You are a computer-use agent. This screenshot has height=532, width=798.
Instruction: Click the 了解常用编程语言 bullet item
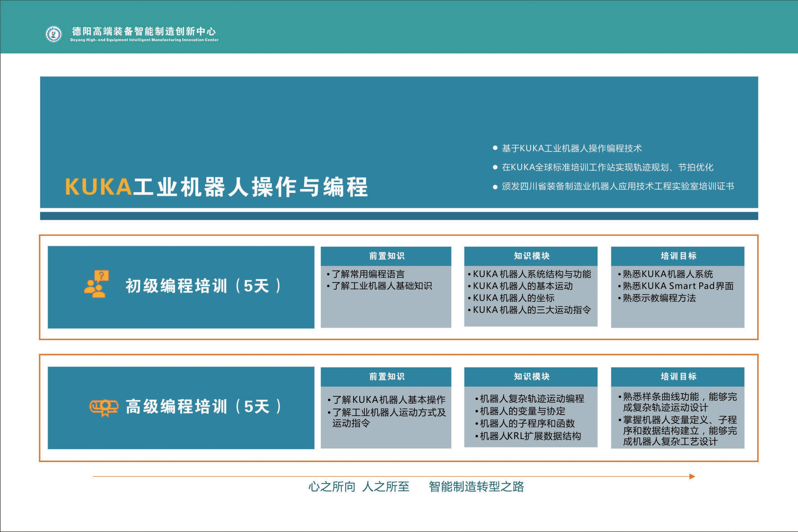368,274
